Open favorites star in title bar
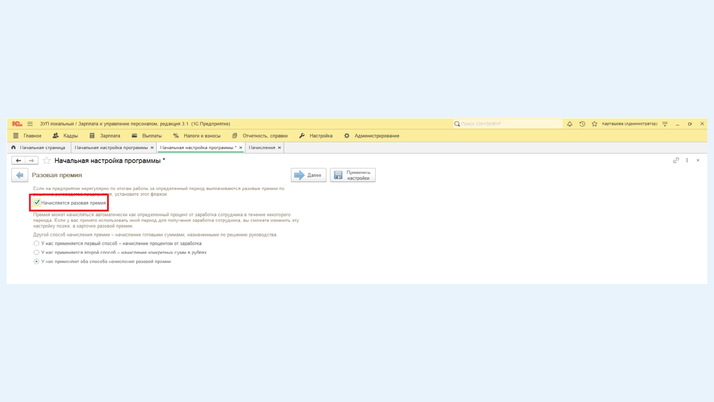714x402 pixels. coord(594,124)
